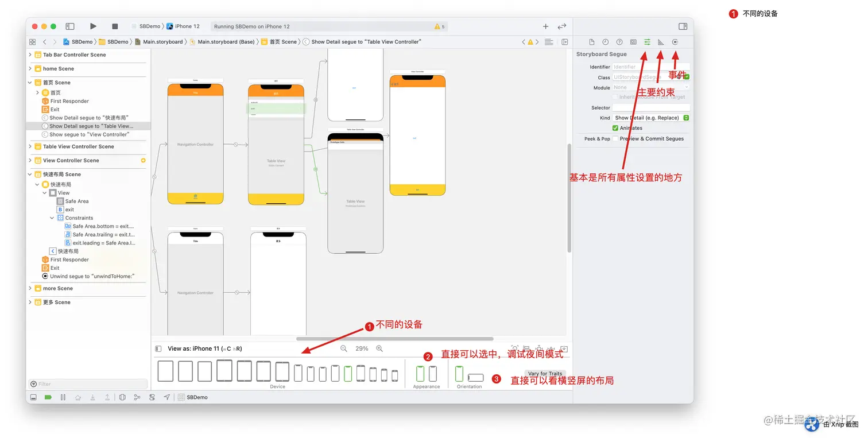Add an editor on the right
868x438 pixels.
pos(565,42)
